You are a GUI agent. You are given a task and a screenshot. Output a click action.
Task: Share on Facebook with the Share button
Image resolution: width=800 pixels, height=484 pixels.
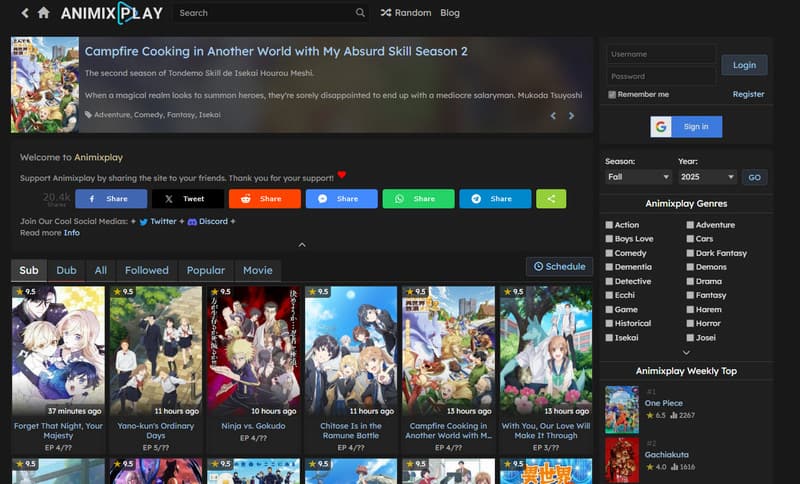tap(111, 199)
